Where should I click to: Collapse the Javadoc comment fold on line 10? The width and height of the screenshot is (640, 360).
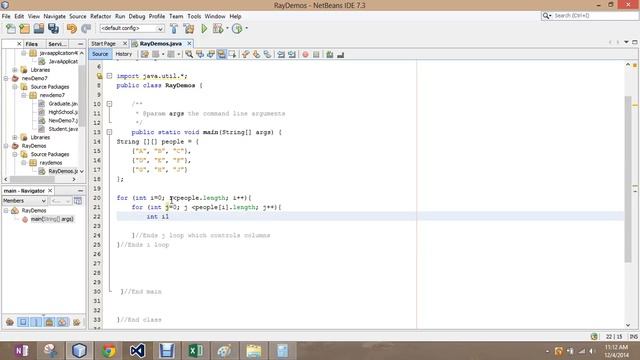click(x=109, y=104)
